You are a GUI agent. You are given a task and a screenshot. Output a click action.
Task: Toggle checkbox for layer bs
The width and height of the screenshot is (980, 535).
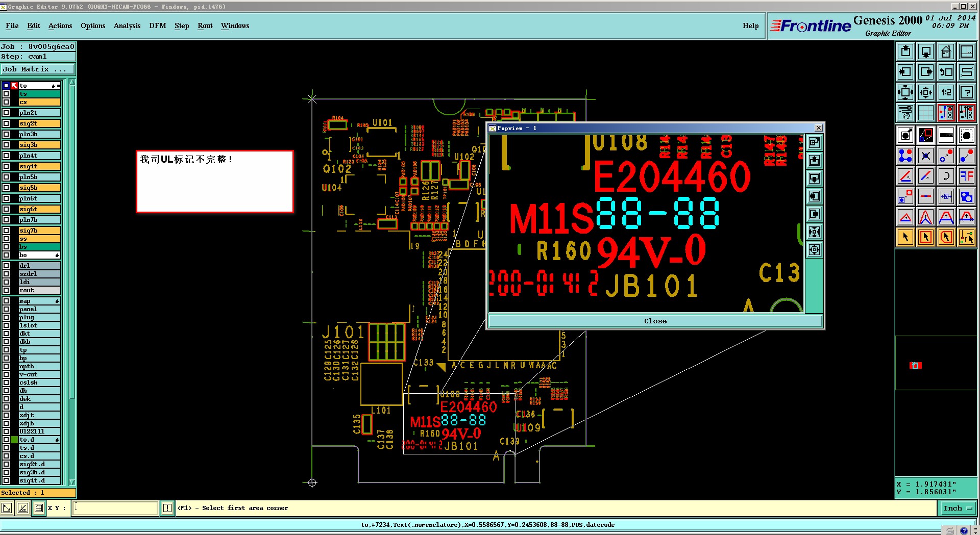coord(6,247)
